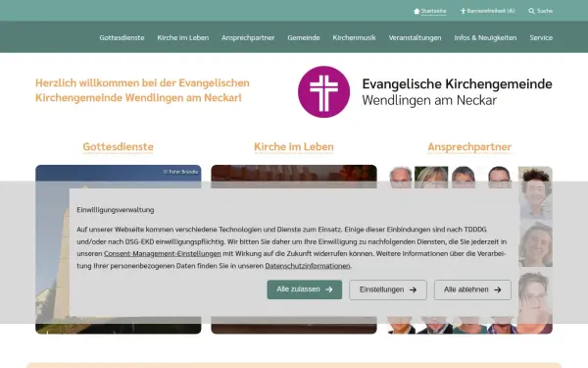This screenshot has height=368, width=588.
Task: Click the orange Ansprechpartner heading link
Action: [x=469, y=146]
